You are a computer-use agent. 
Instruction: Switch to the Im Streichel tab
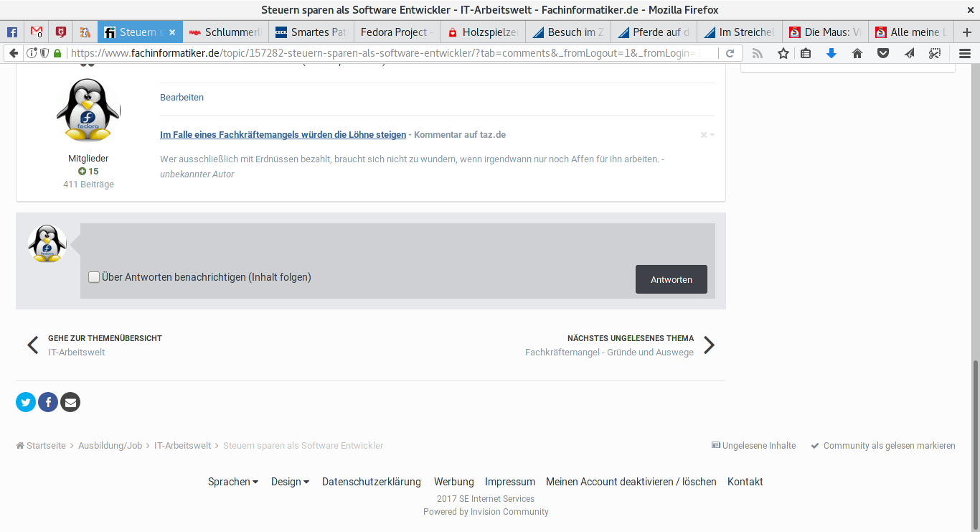(x=740, y=32)
